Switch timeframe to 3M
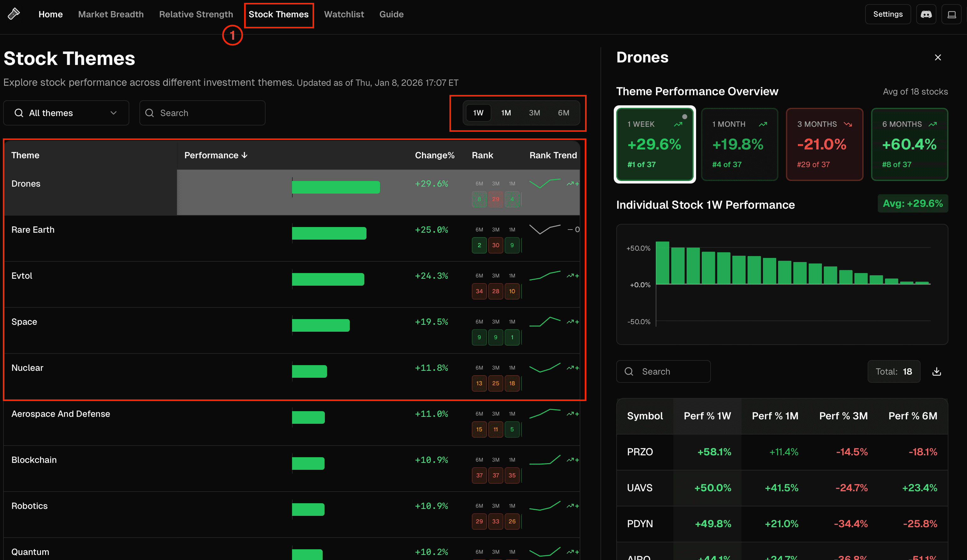This screenshot has width=967, height=560. tap(535, 113)
